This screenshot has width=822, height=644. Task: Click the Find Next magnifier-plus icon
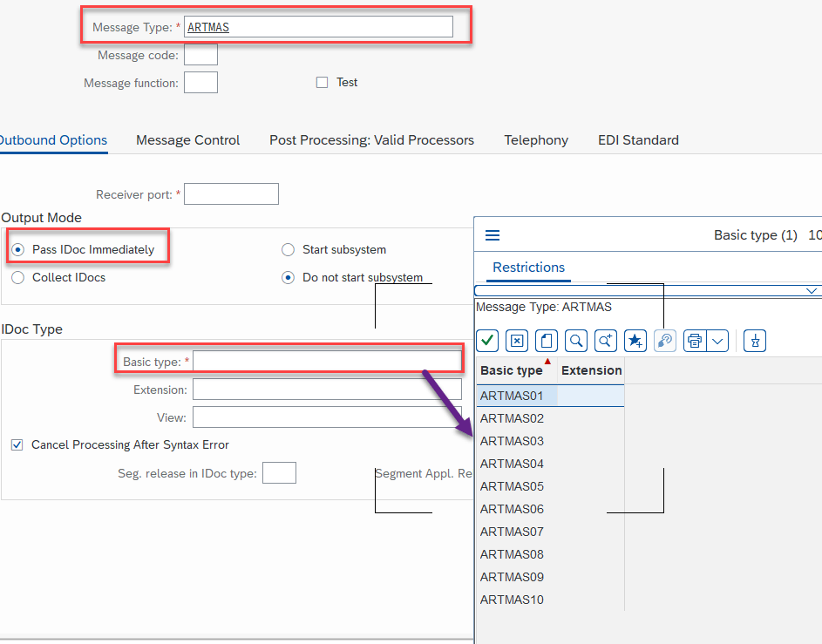tap(605, 341)
